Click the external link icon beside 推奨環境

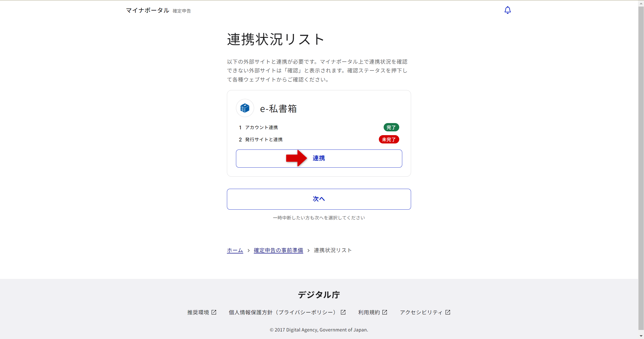(x=214, y=312)
